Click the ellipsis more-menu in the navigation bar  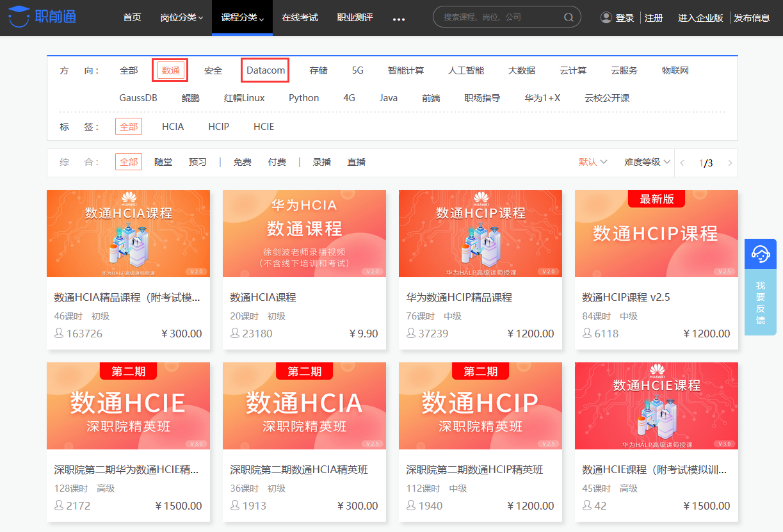(399, 19)
